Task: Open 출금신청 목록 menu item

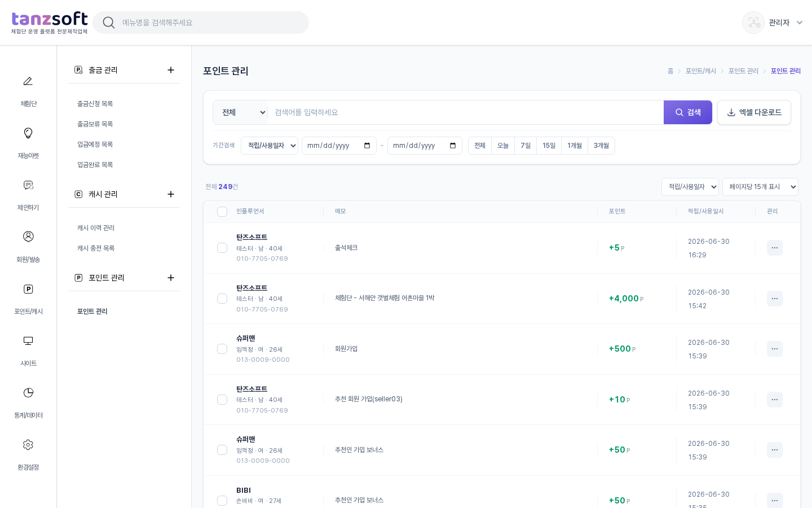Action: coord(95,104)
